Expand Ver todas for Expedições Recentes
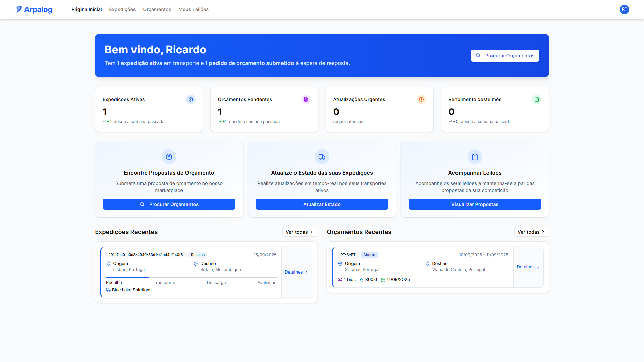This screenshot has height=362, width=644. (x=300, y=232)
